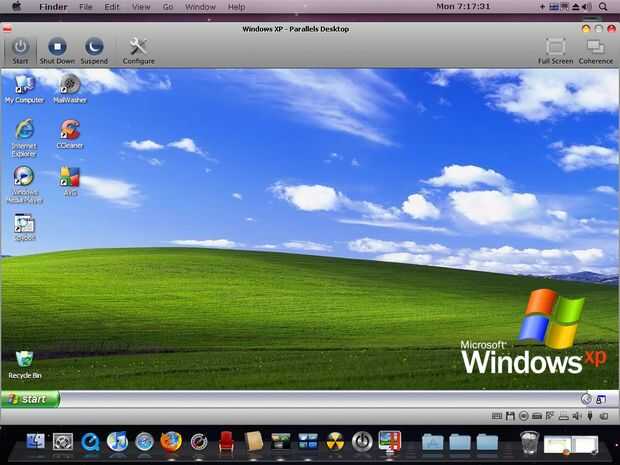Click the menu bar clock Mon 7:17:31
This screenshot has width=620, height=465.
point(463,6)
